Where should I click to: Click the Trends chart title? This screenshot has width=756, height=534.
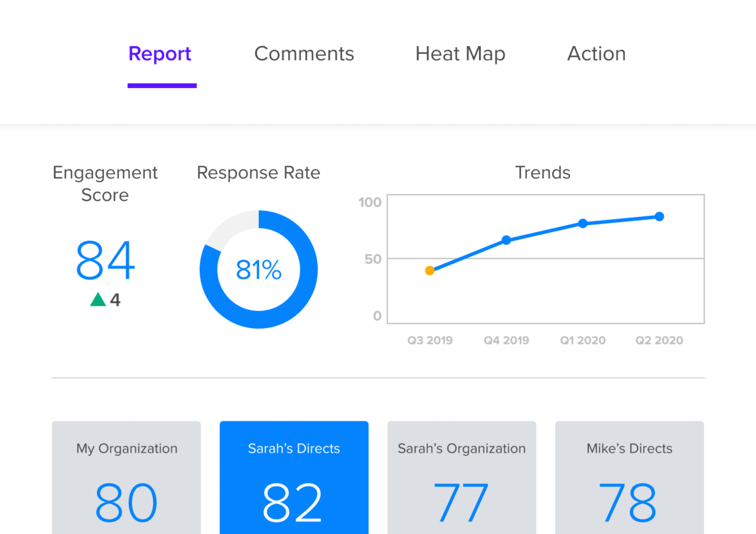point(542,173)
